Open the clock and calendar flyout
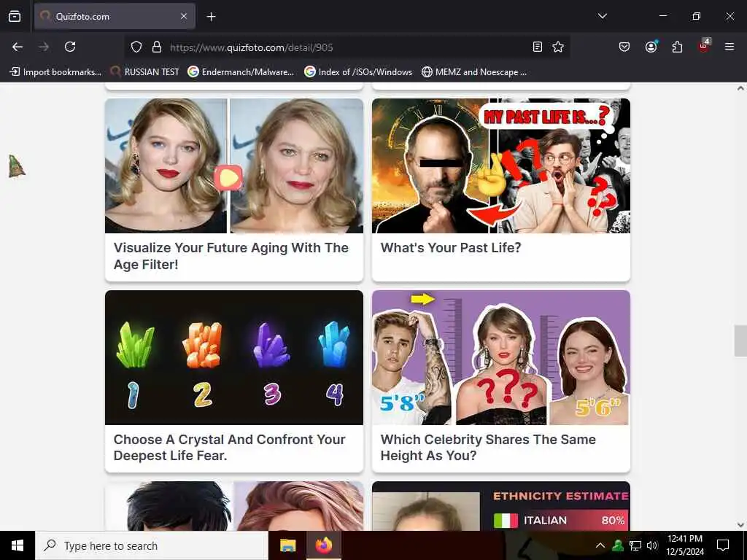747x560 pixels. coord(684,545)
